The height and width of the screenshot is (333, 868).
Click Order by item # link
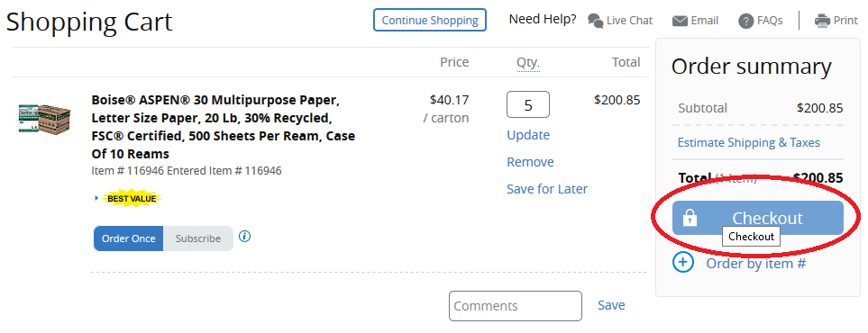click(x=755, y=264)
